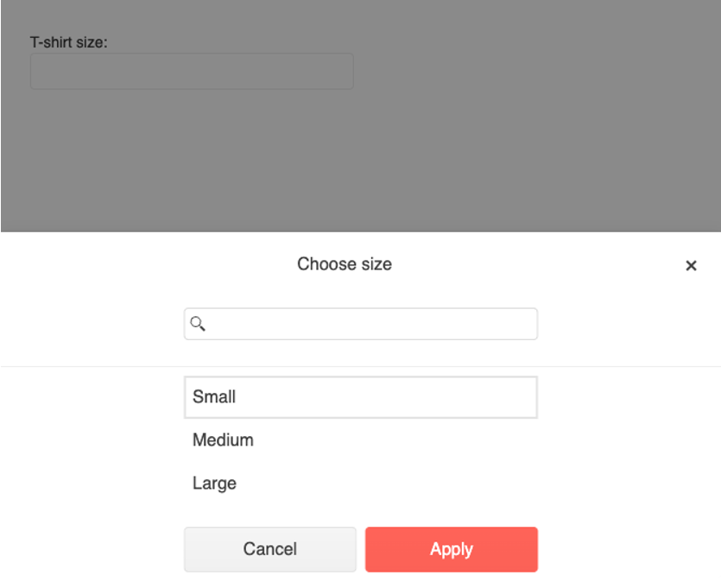Choose Medium from the size list
This screenshot has height=588, width=721.
click(361, 440)
